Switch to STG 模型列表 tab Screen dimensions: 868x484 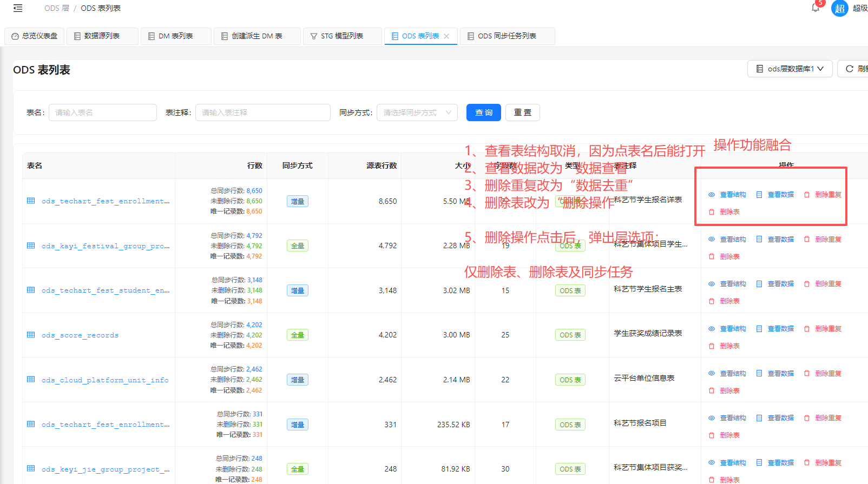point(341,36)
